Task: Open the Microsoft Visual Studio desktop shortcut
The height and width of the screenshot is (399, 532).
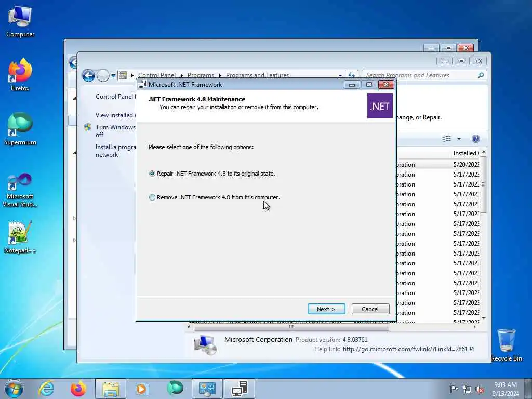Action: (20, 190)
